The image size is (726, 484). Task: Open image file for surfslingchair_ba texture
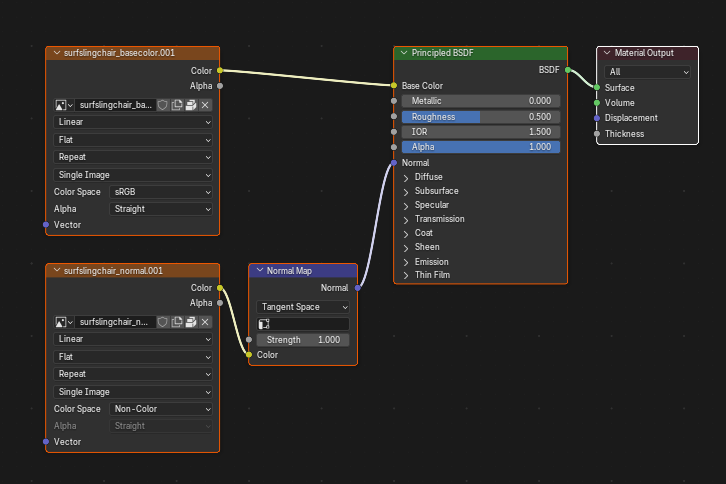click(x=191, y=105)
